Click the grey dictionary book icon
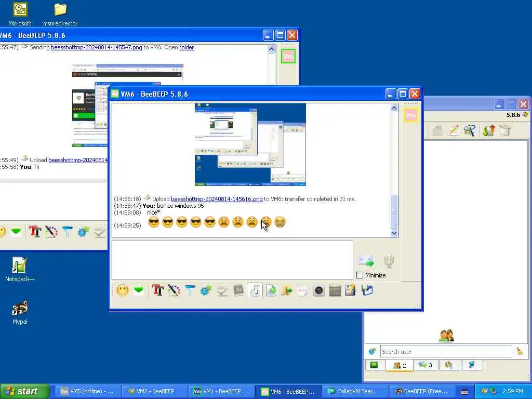This screenshot has width=532, height=399. pyautogui.click(x=238, y=290)
